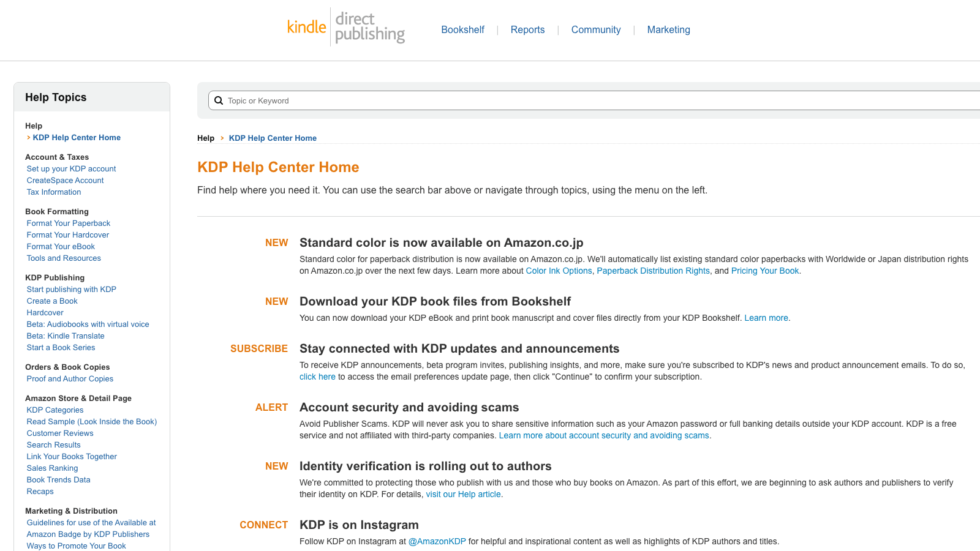
Task: Open the Bookshelf menu item
Action: (462, 29)
